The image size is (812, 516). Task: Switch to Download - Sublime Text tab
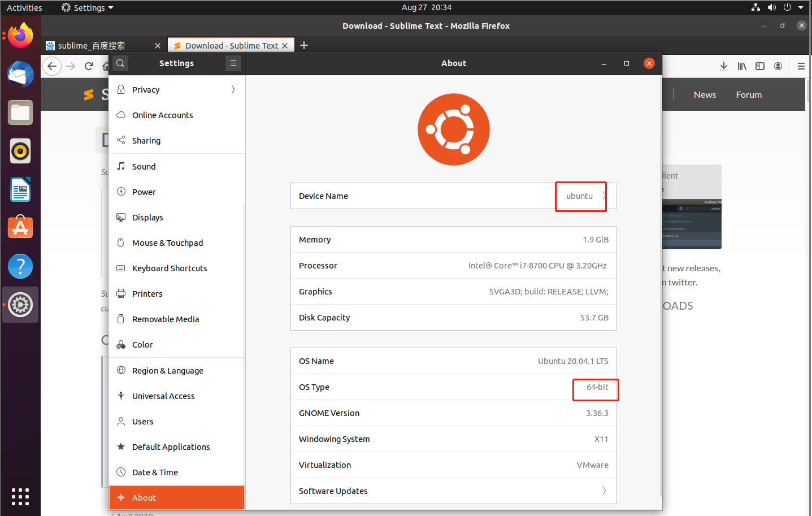[231, 45]
